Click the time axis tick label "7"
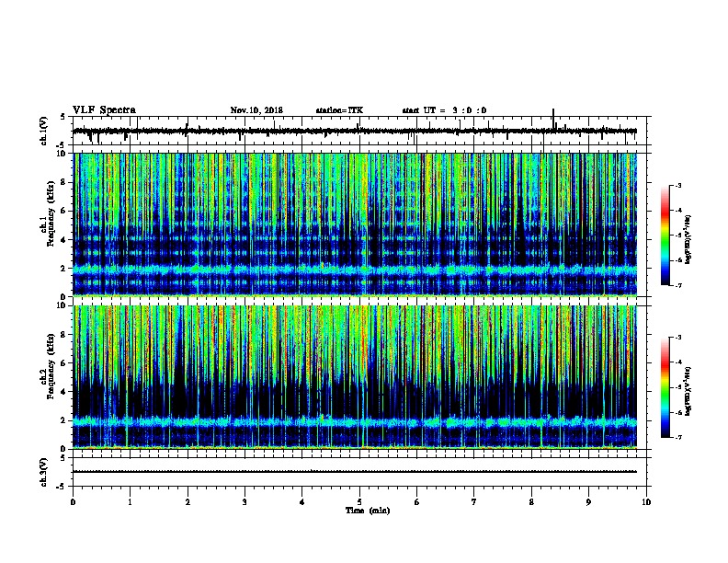The width and height of the screenshot is (728, 563). tap(474, 502)
